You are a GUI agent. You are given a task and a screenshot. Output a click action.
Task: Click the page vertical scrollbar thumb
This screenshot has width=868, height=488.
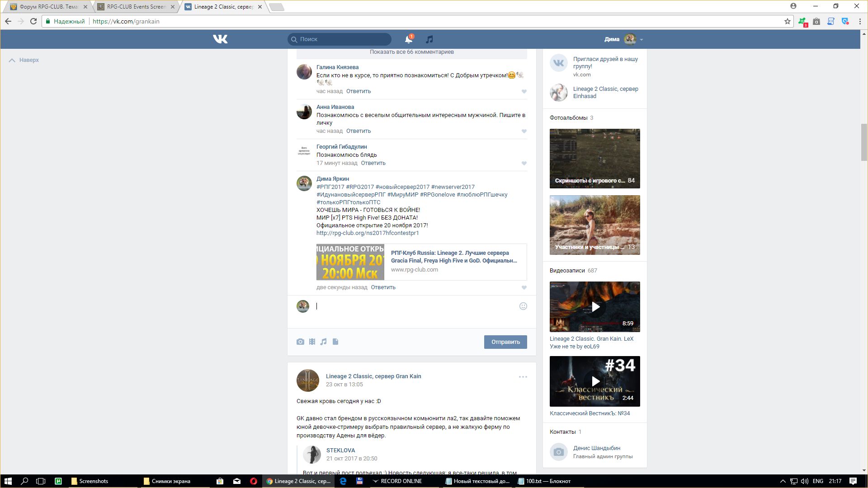click(x=864, y=142)
